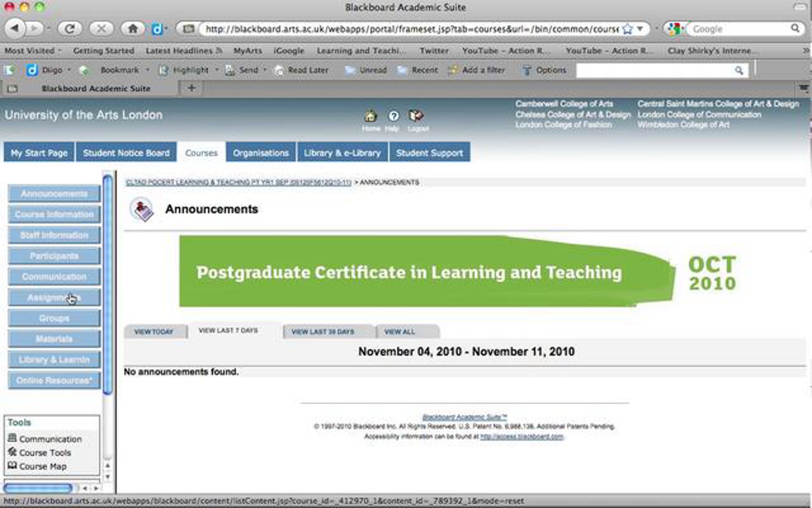
Task: Click the Blackboard Academic Suite footer link
Action: click(465, 417)
